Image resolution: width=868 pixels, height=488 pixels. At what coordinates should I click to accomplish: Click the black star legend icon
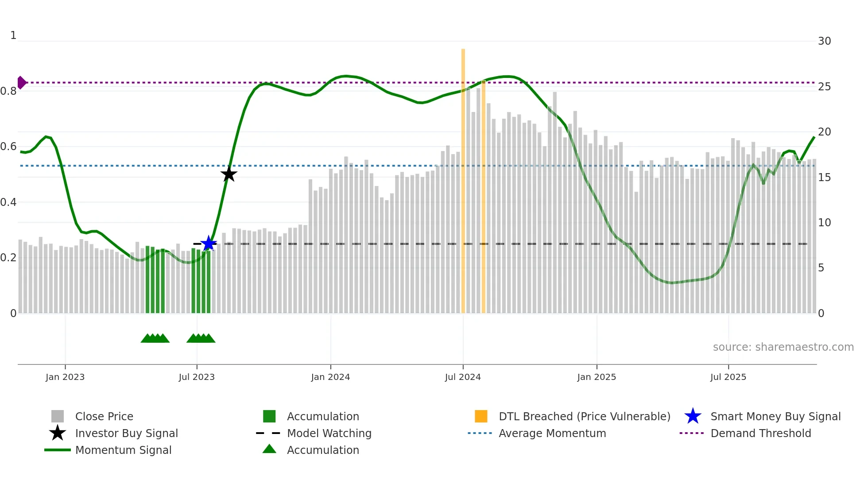[58, 433]
